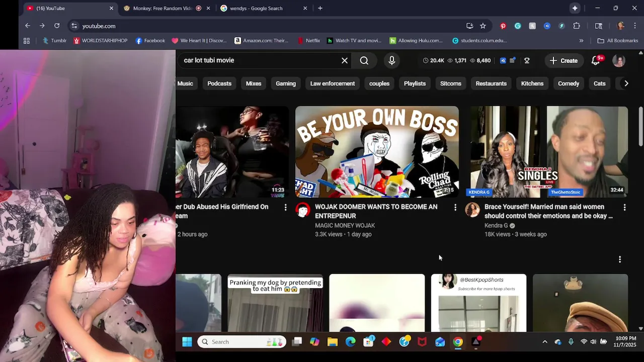The image size is (644, 362).
Task: Open the BestKpopShorts Short
Action: (x=478, y=303)
